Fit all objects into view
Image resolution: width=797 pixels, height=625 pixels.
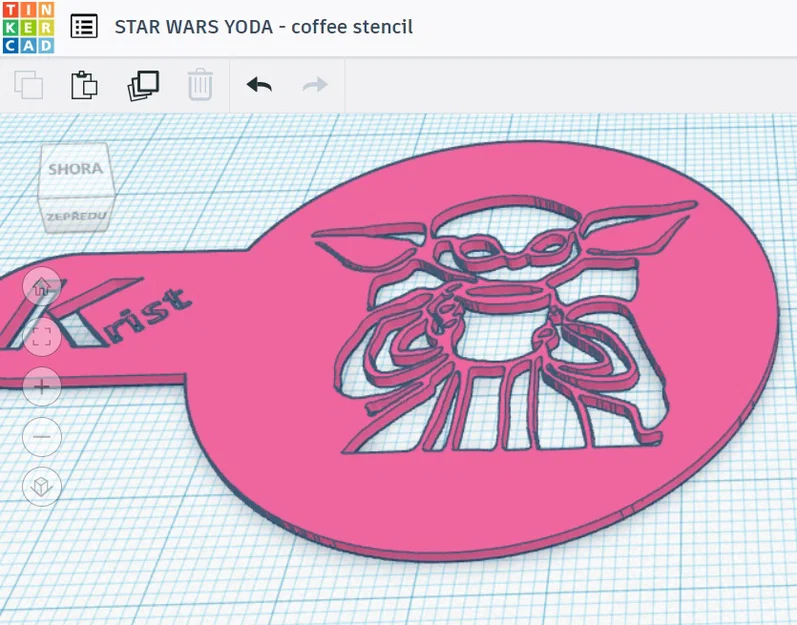pyautogui.click(x=42, y=336)
